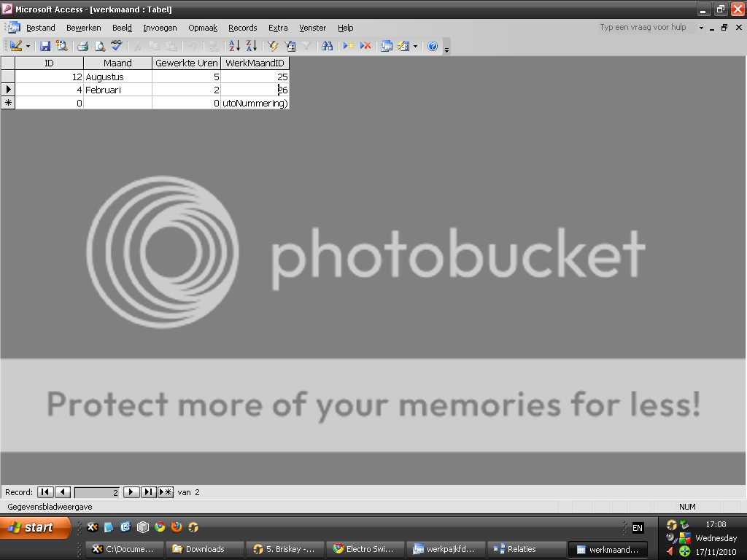The image size is (747, 560).
Task: Select the Gewerkte Uren column header
Action: coord(186,63)
